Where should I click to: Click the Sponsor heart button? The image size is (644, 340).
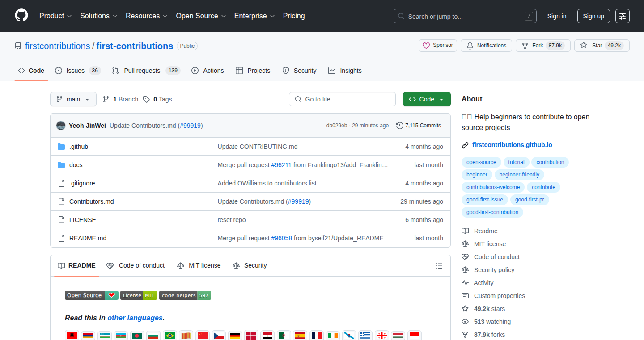pos(438,46)
